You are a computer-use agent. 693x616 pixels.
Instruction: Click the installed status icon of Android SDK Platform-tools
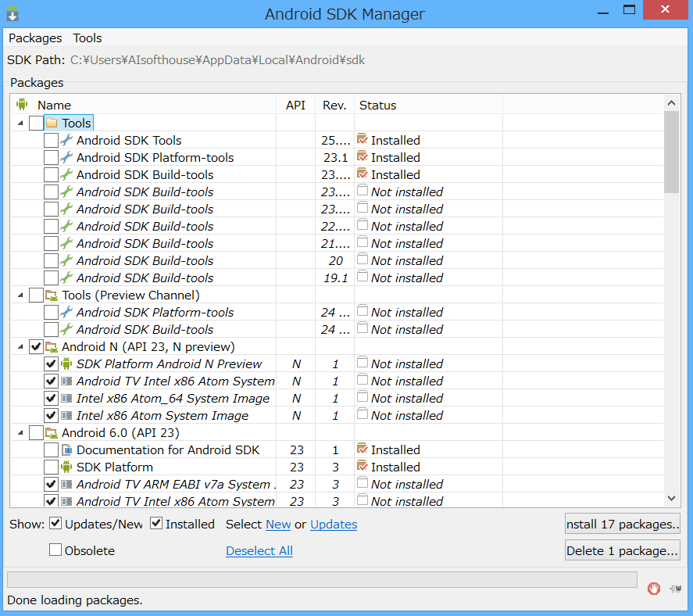click(363, 156)
